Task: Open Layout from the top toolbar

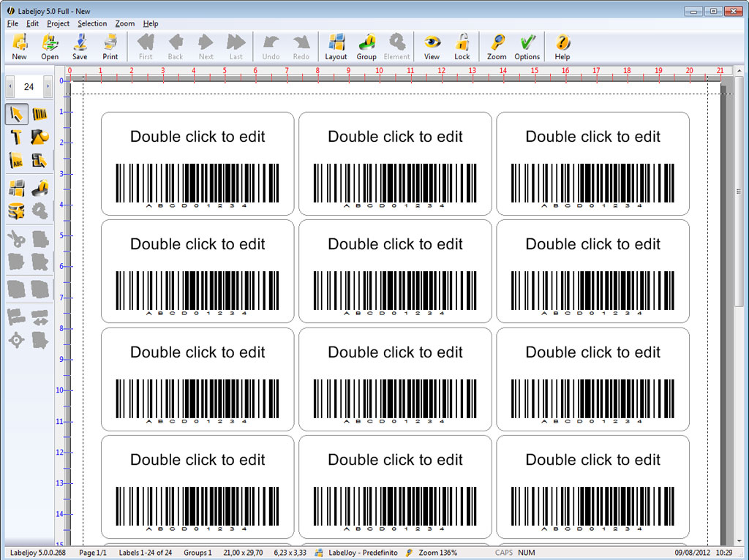Action: (336, 47)
